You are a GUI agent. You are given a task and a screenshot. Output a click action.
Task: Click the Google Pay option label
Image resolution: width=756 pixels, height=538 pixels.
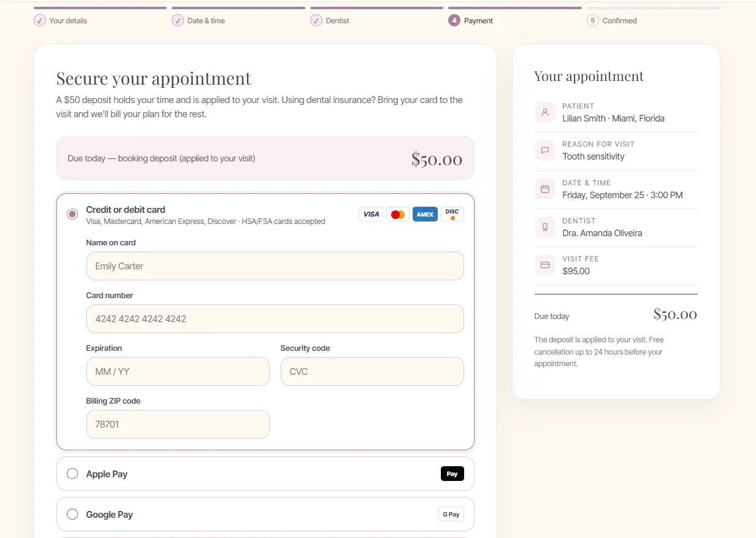[x=109, y=514]
